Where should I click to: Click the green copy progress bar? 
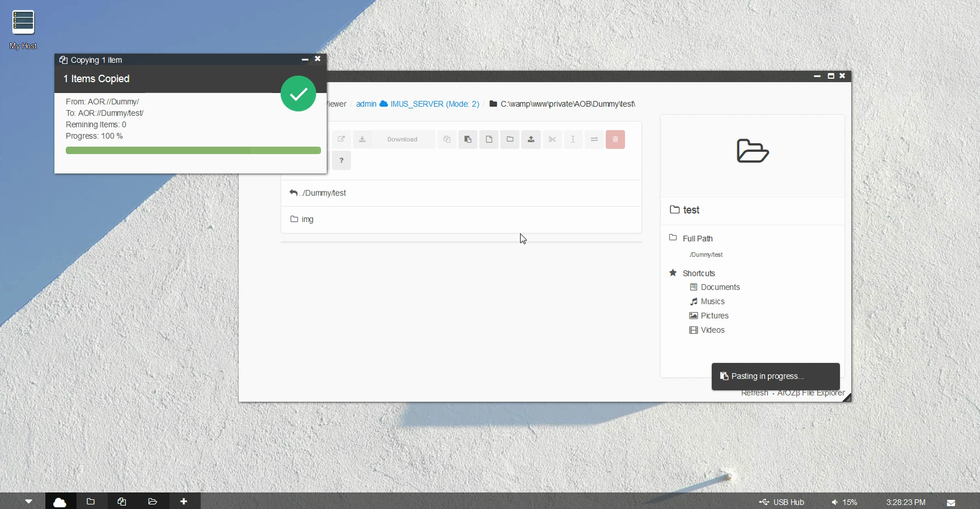pos(193,151)
